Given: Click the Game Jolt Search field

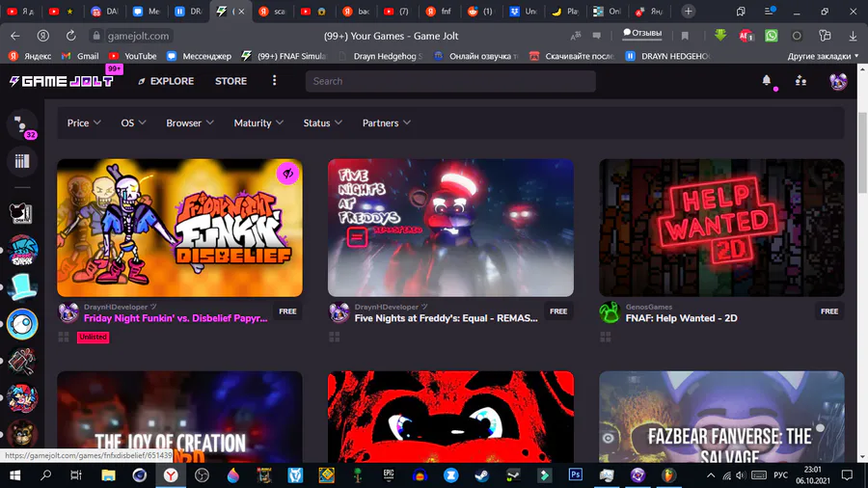Looking at the screenshot, I should (x=450, y=81).
